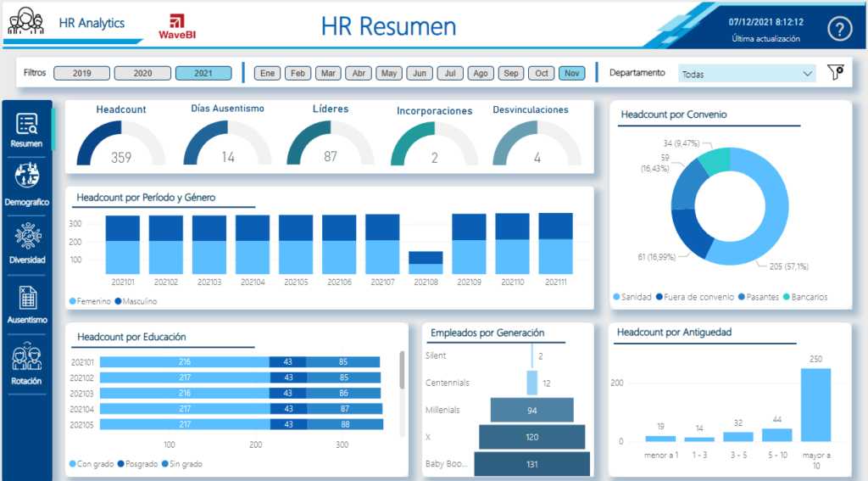Click the clear filters funnel icon

[x=835, y=72]
